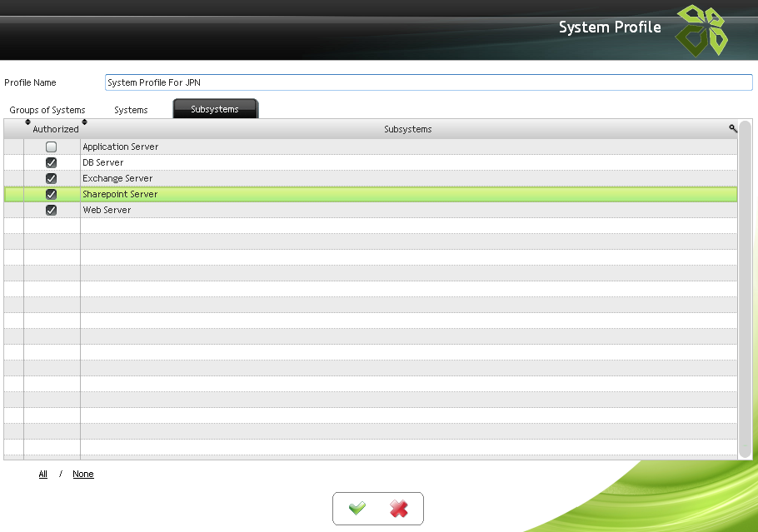The image size is (758, 532).
Task: Enable the Application Server checkbox
Action: coord(51,147)
